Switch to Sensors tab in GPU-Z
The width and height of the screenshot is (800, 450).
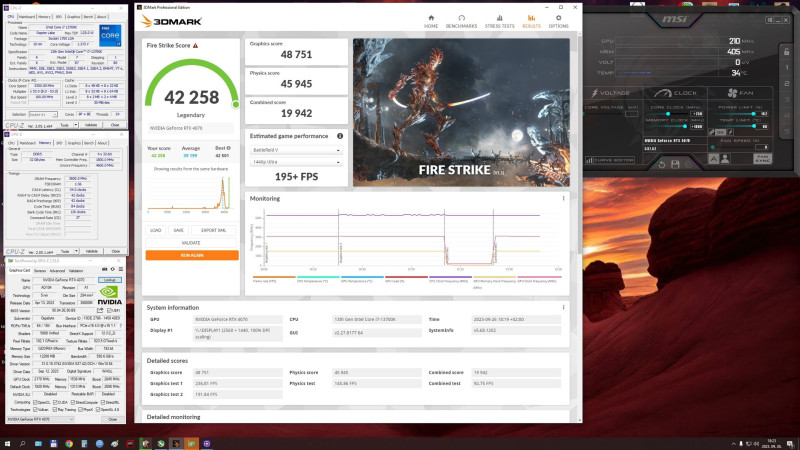click(40, 271)
